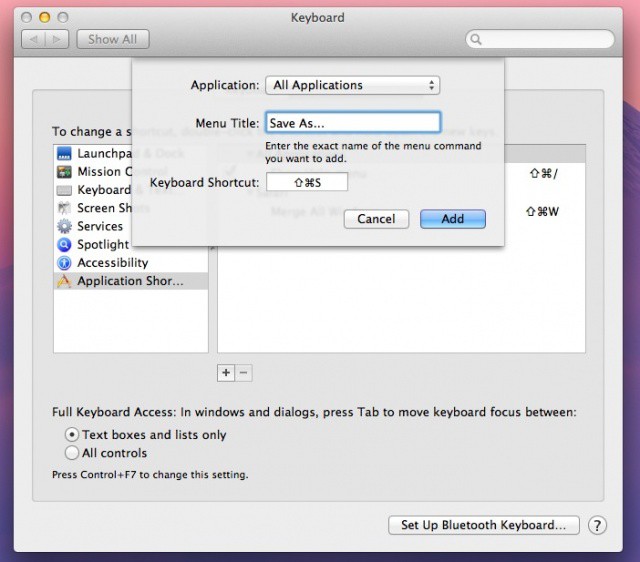
Task: Click the Add button in dialog
Action: 452,219
